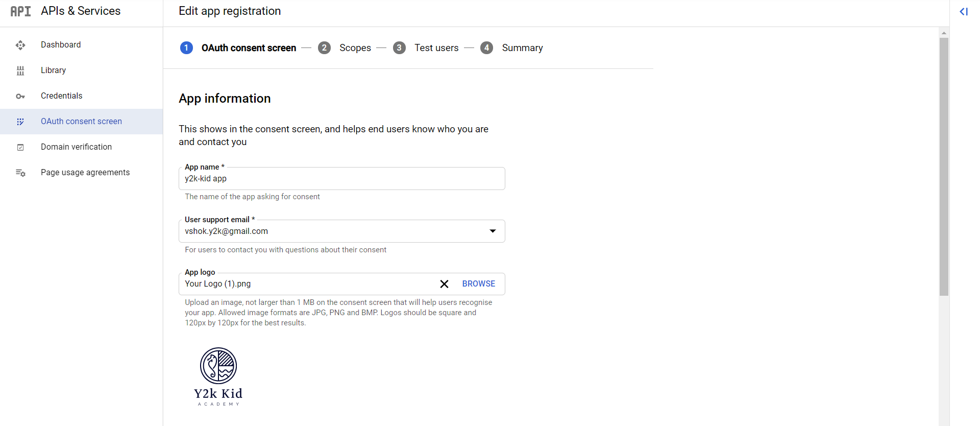
Task: Click BROWSE to upload a logo
Action: coord(479,284)
